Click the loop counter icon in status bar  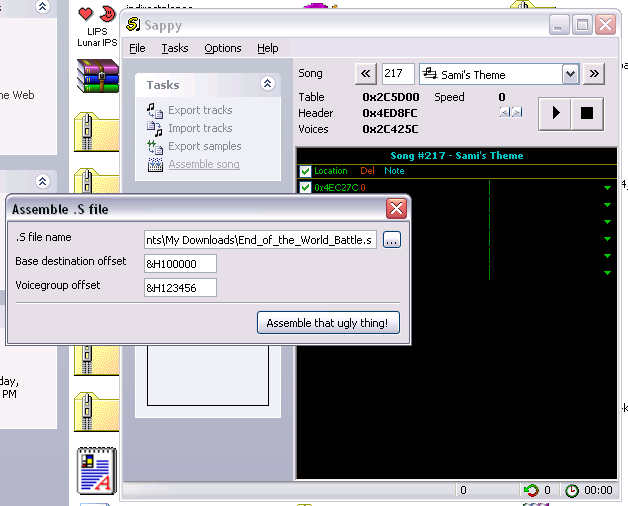click(x=531, y=490)
